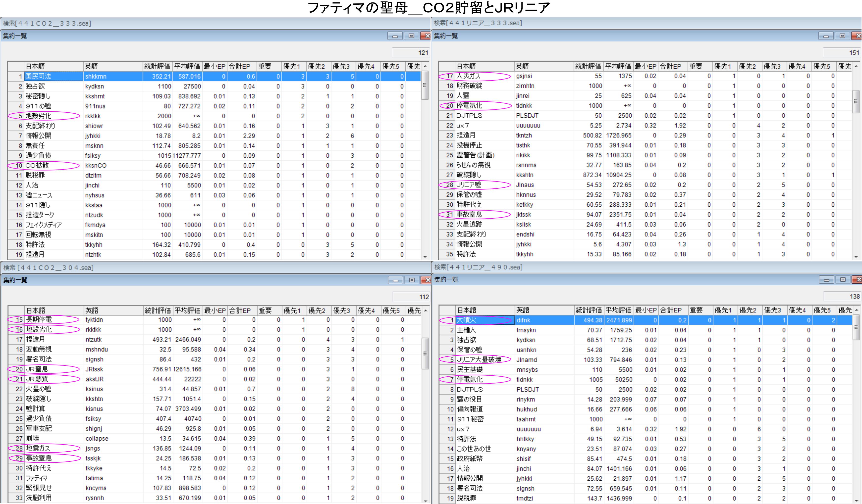Select row Jリニア大量破壊 in bottom-right table
The height and width of the screenshot is (504, 862).
(x=479, y=360)
